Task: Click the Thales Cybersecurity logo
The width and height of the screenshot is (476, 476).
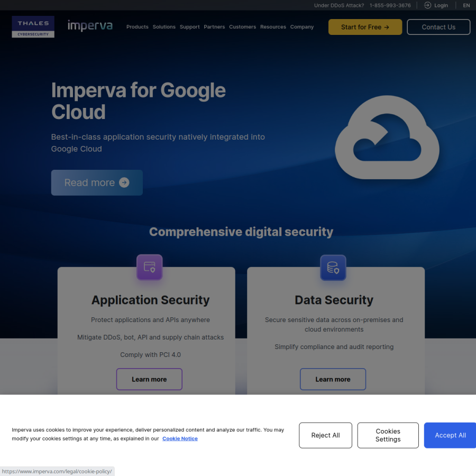Action: coord(33,27)
